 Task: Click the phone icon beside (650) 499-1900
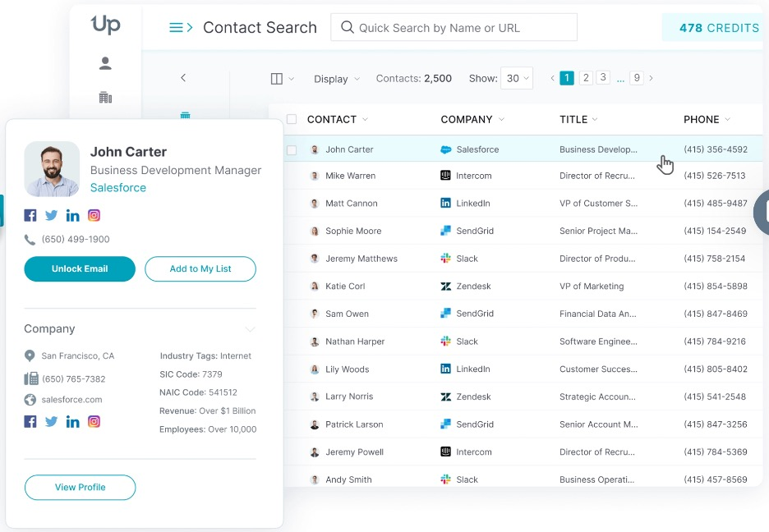pos(30,240)
